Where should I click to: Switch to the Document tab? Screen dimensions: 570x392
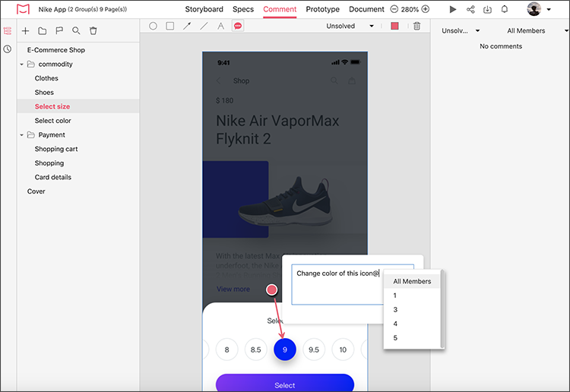point(366,9)
